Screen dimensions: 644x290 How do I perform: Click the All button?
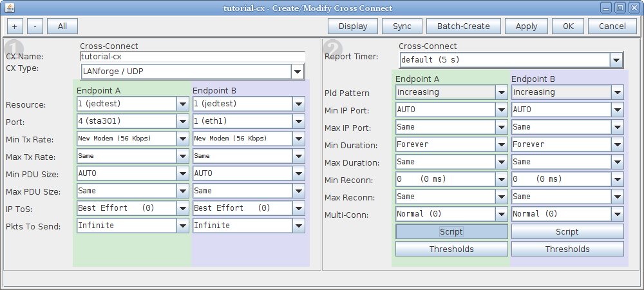click(x=62, y=26)
